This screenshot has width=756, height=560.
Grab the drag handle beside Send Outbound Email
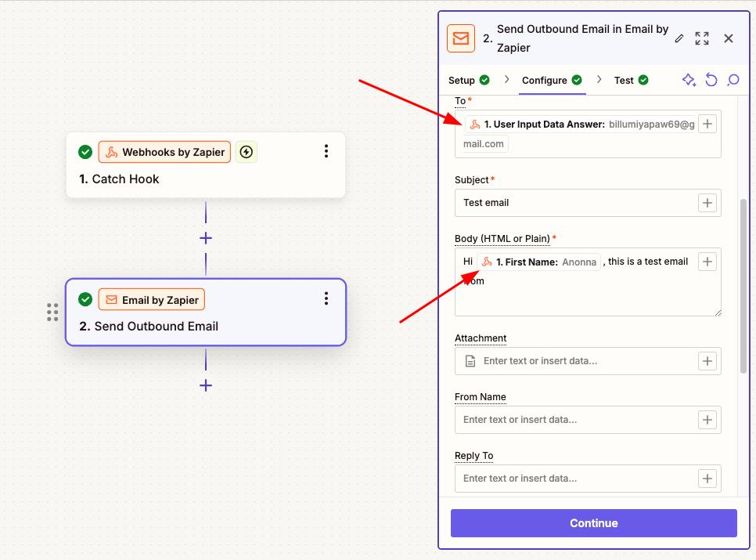52,313
